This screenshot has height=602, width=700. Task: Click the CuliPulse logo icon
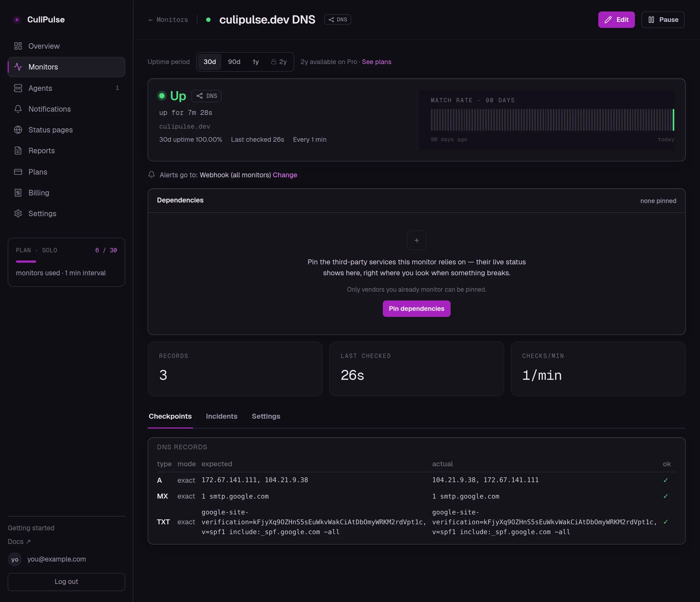tap(17, 19)
